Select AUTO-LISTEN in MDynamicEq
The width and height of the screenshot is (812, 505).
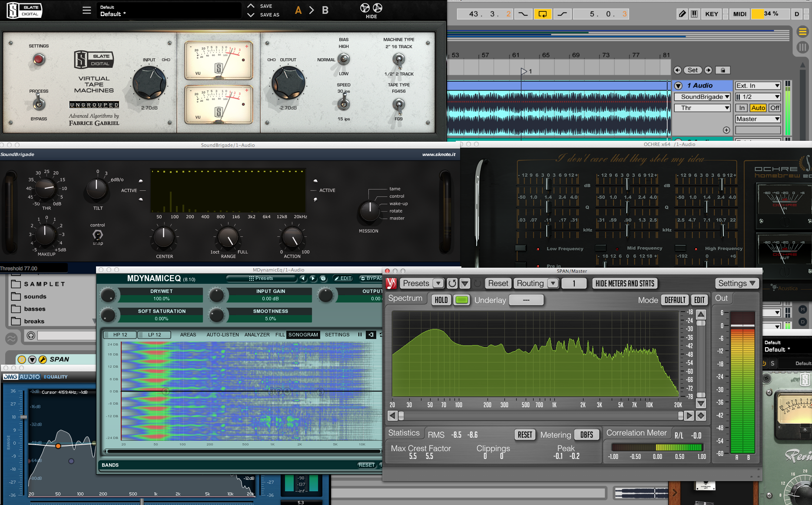coord(223,335)
